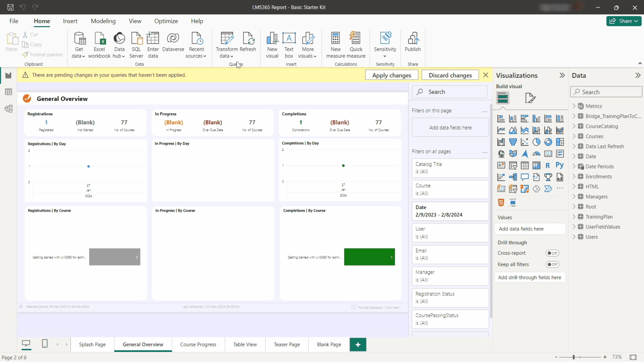The image size is (644, 362).
Task: Toggle the Cross-report switch
Action: (x=552, y=253)
